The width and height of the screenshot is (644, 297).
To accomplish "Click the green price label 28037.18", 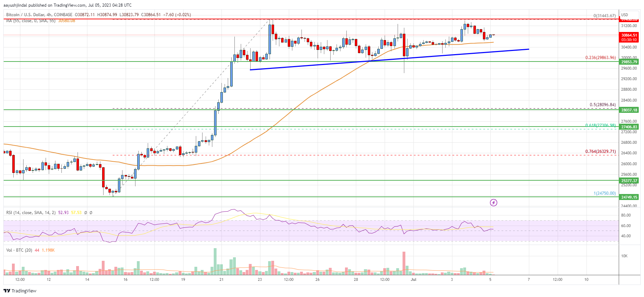I will pyautogui.click(x=629, y=110).
